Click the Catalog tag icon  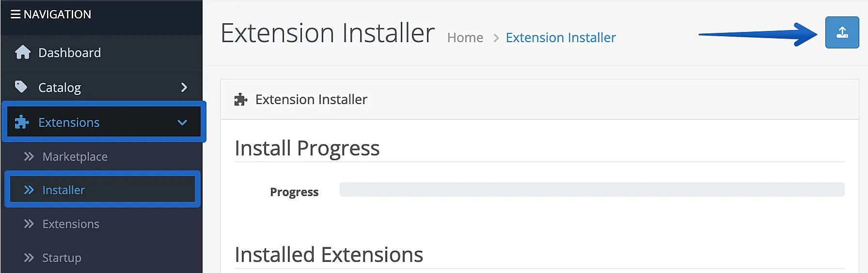pos(21,87)
